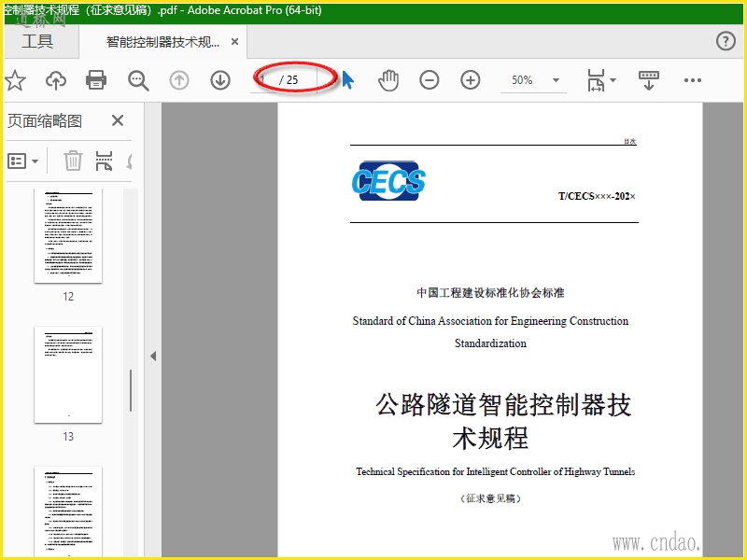Click the star bookmark icon in toolbar

pos(15,80)
